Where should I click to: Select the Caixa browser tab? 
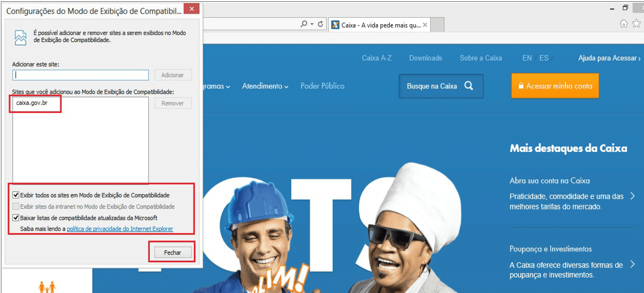click(x=379, y=25)
